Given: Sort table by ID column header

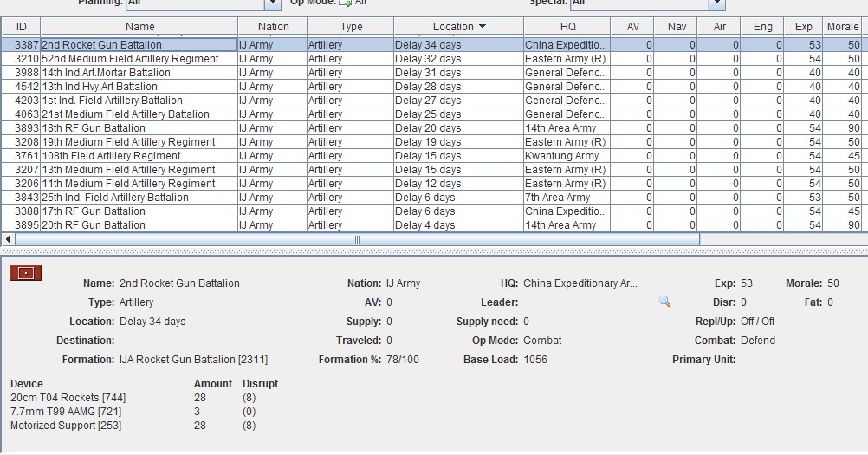Looking at the screenshot, I should [21, 27].
